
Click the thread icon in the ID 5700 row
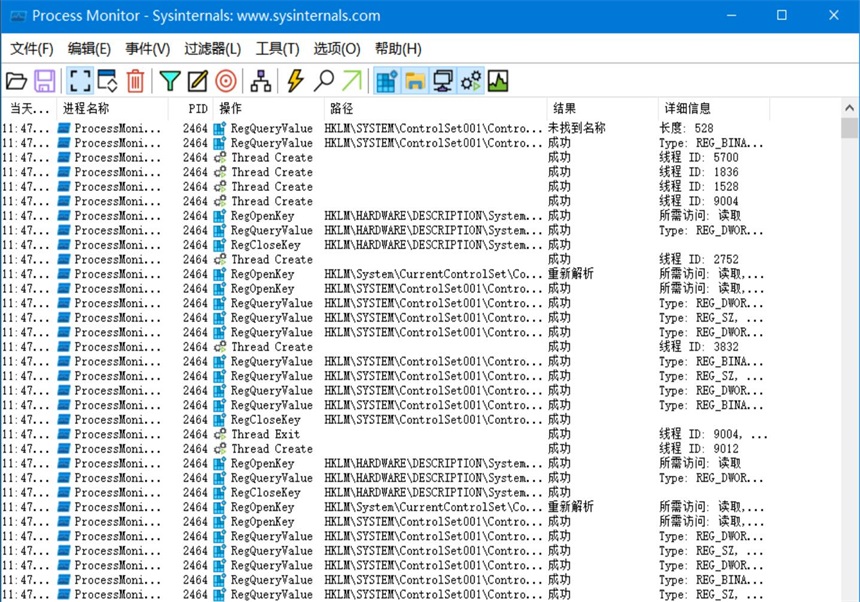(x=220, y=157)
